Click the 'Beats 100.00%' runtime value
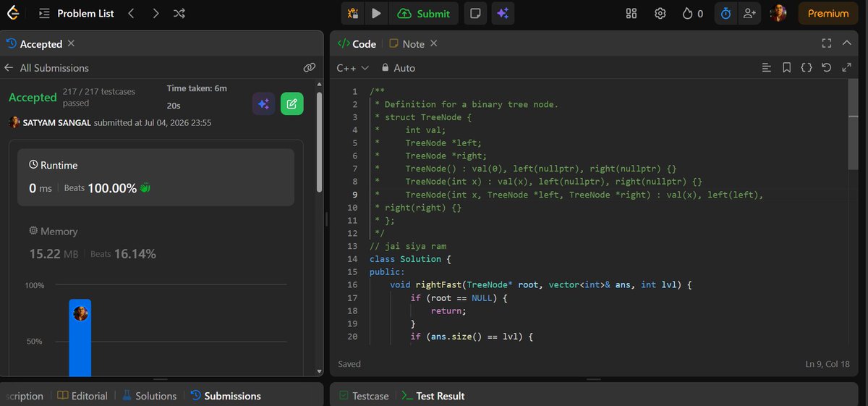Viewport: 868px width, 406px height. 108,188
